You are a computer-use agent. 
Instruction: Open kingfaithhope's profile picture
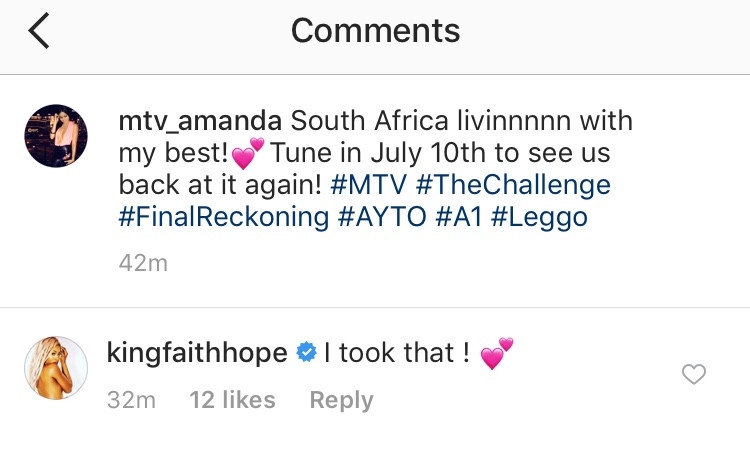coord(56,367)
